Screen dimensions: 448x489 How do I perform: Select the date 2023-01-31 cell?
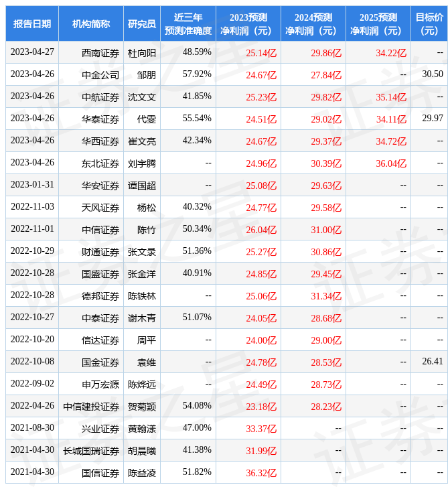(x=32, y=185)
